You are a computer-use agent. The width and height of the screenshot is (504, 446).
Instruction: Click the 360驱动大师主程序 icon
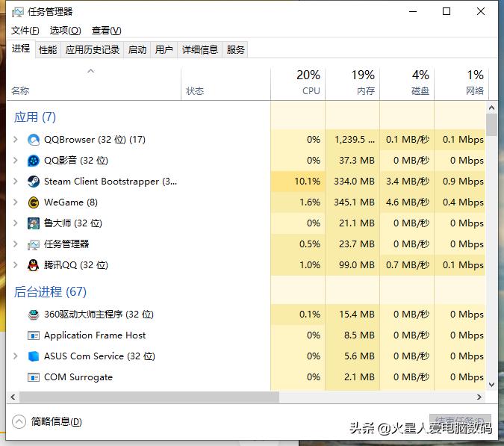pos(34,315)
